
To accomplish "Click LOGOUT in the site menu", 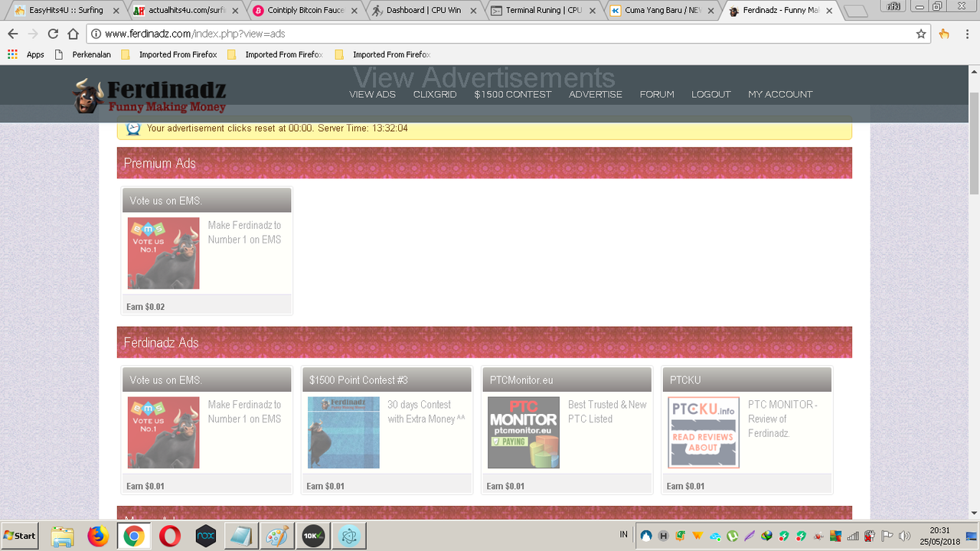I will 710,94.
